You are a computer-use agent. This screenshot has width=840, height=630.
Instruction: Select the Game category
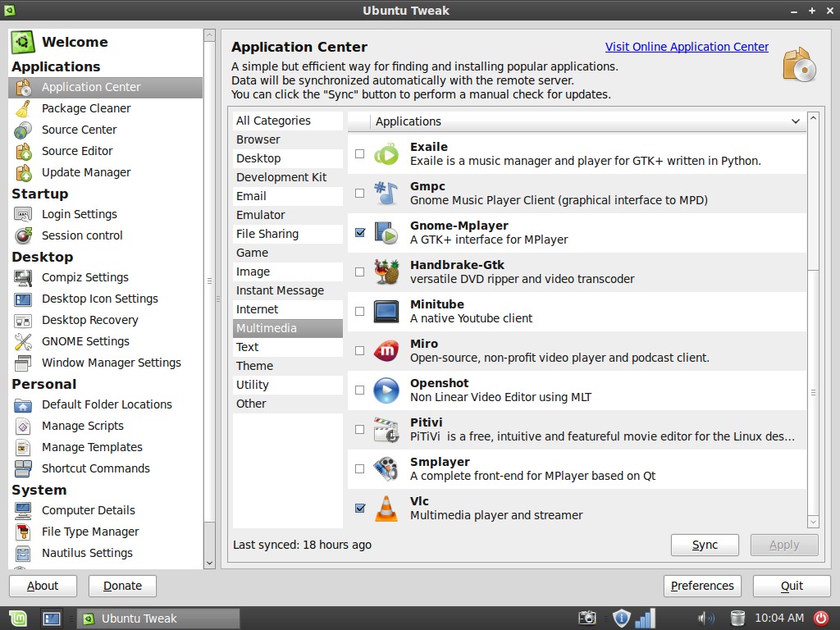click(288, 253)
